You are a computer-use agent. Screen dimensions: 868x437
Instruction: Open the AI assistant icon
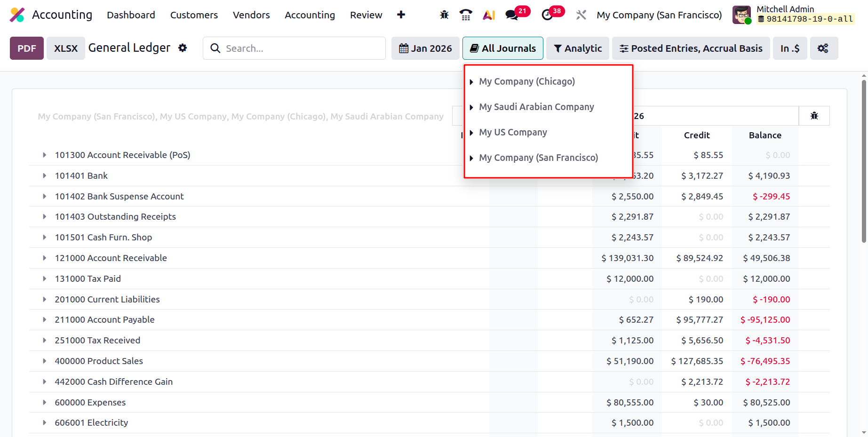[x=489, y=15]
